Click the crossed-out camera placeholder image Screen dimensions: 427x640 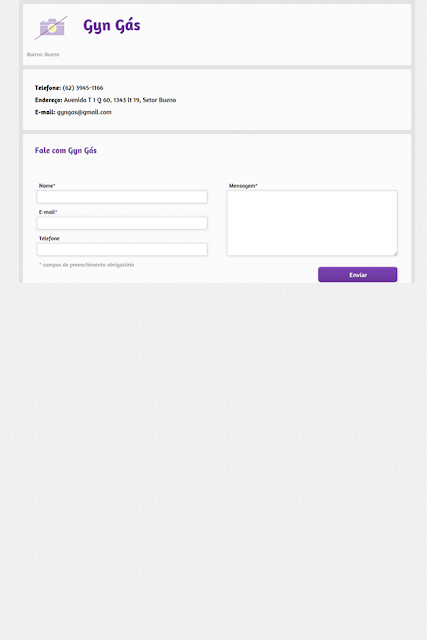coord(51,28)
